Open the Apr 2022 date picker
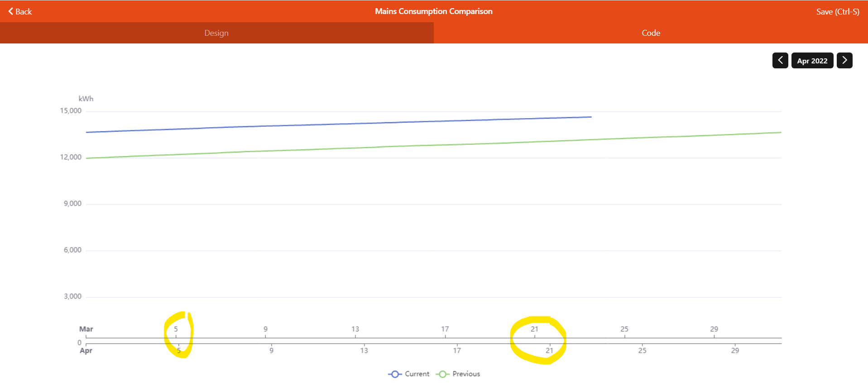The image size is (868, 383). (x=812, y=61)
